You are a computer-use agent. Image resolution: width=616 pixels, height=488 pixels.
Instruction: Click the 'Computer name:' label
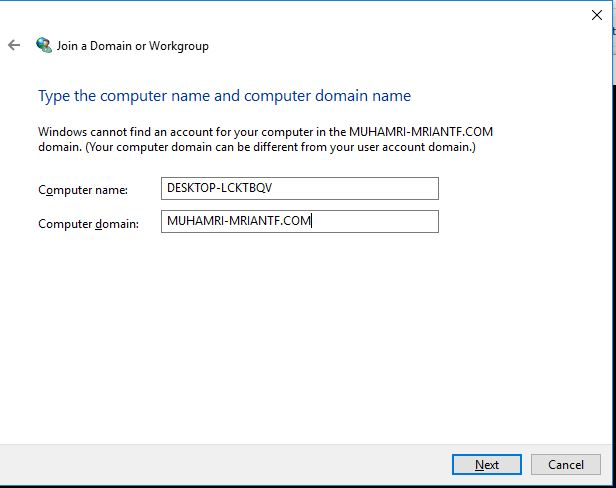(x=83, y=190)
